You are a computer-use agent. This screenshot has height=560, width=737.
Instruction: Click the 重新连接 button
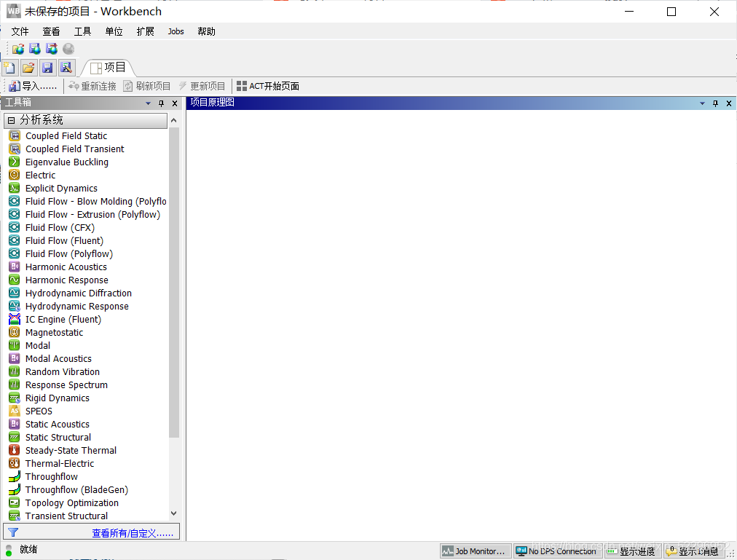[92, 86]
